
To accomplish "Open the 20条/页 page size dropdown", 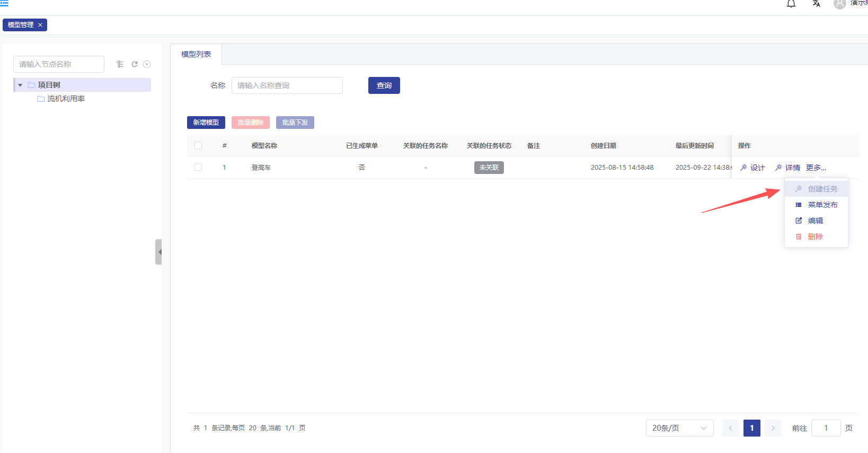I will click(x=679, y=428).
